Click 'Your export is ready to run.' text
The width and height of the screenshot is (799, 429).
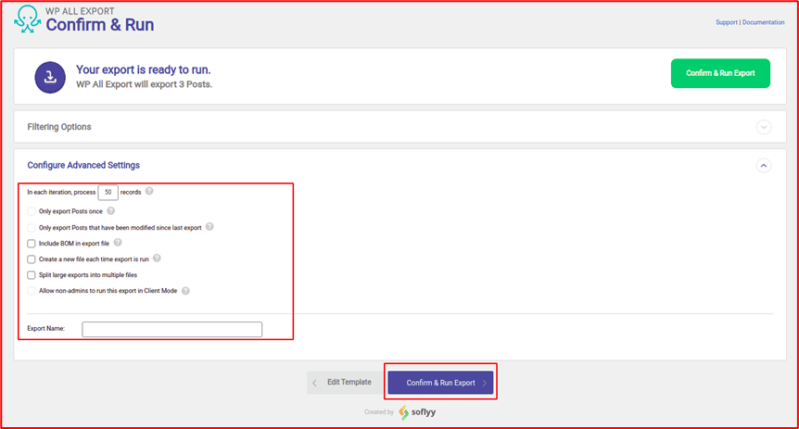tap(143, 70)
